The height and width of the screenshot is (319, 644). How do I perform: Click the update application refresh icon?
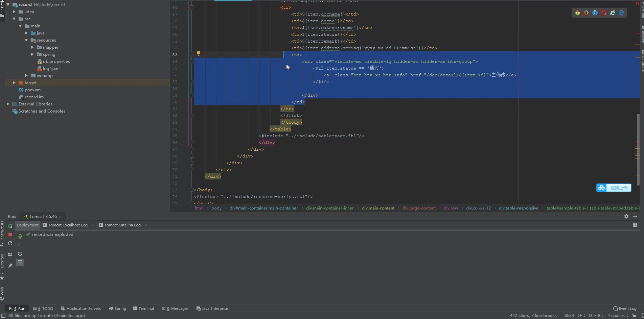tap(10, 243)
